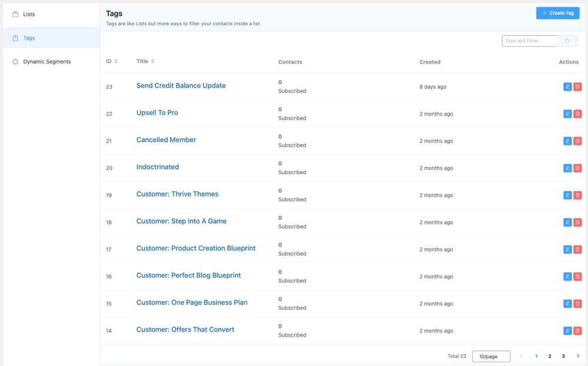588x366 pixels.
Task: Click the ID 14 cell
Action: (x=109, y=331)
